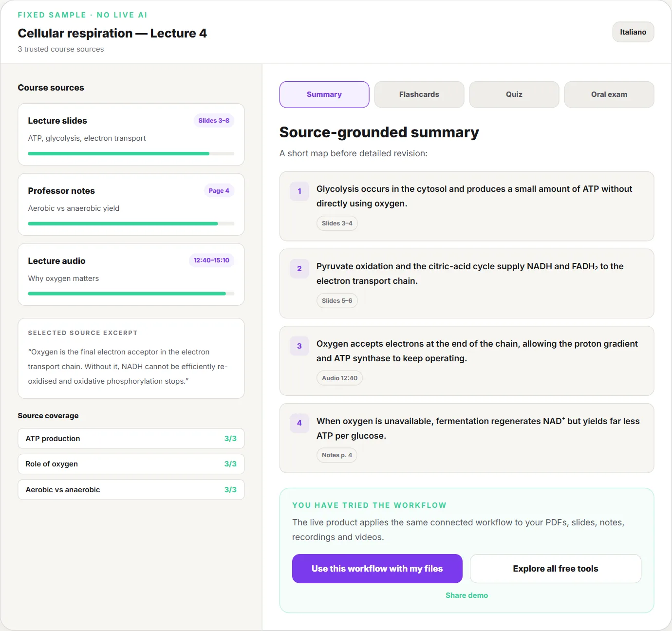Select the Role of oxygen coverage row

(x=131, y=464)
